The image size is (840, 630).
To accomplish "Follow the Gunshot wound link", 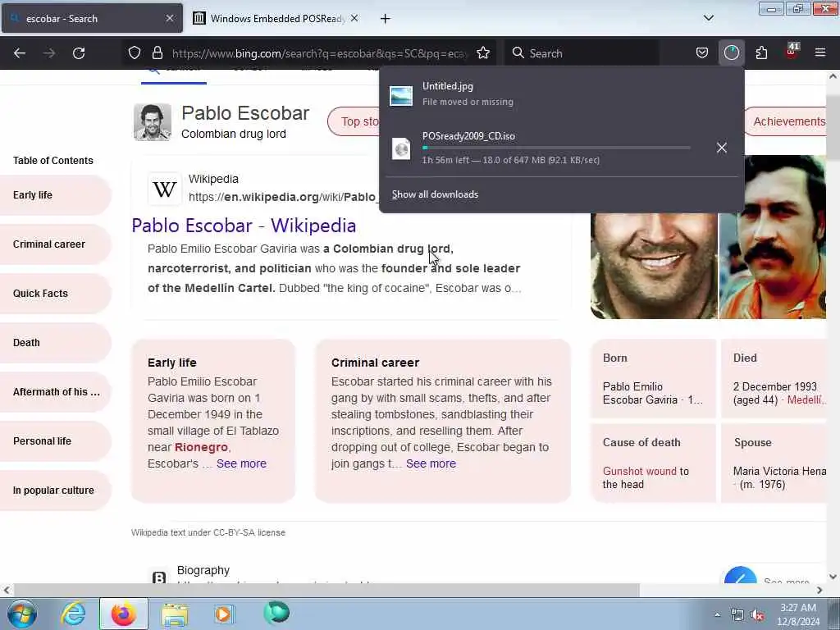I will click(640, 472).
